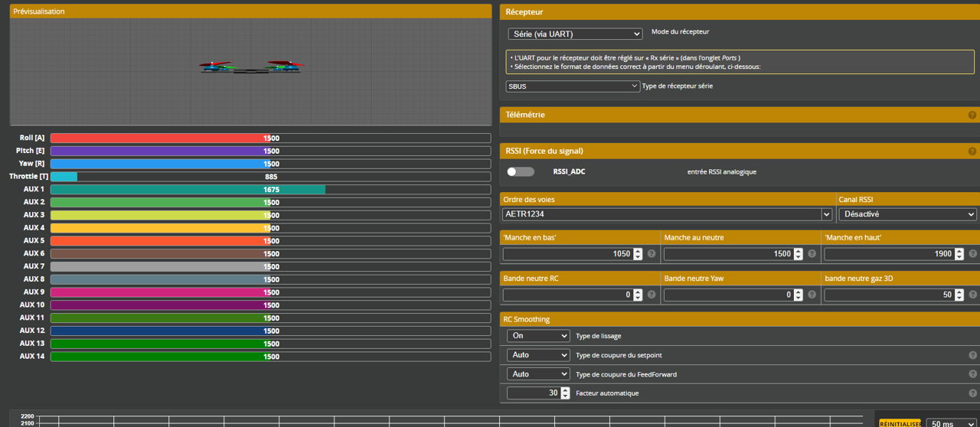Click help icon next to Télémétrie header
This screenshot has height=427, width=980.
[972, 115]
